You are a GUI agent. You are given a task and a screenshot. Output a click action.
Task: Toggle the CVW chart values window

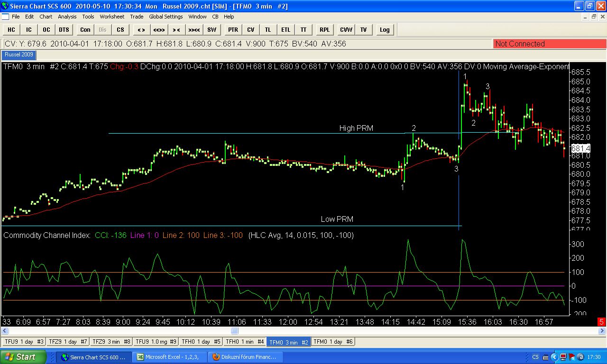pyautogui.click(x=346, y=29)
